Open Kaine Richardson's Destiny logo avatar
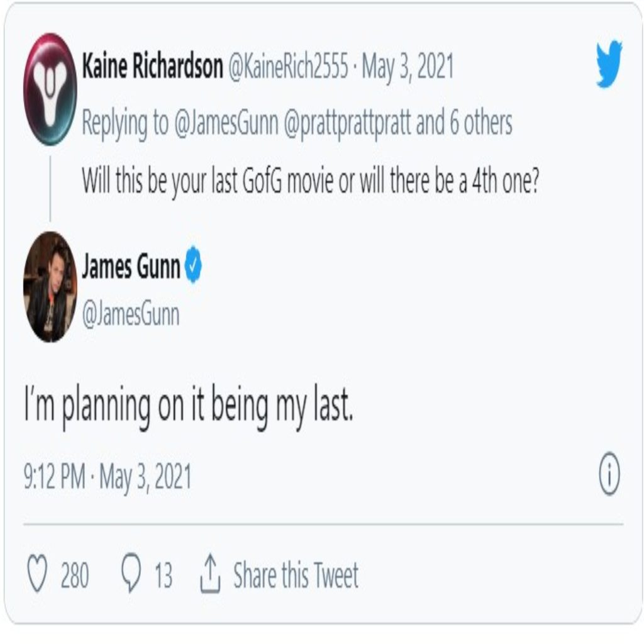This screenshot has width=644, height=644. coord(50,89)
